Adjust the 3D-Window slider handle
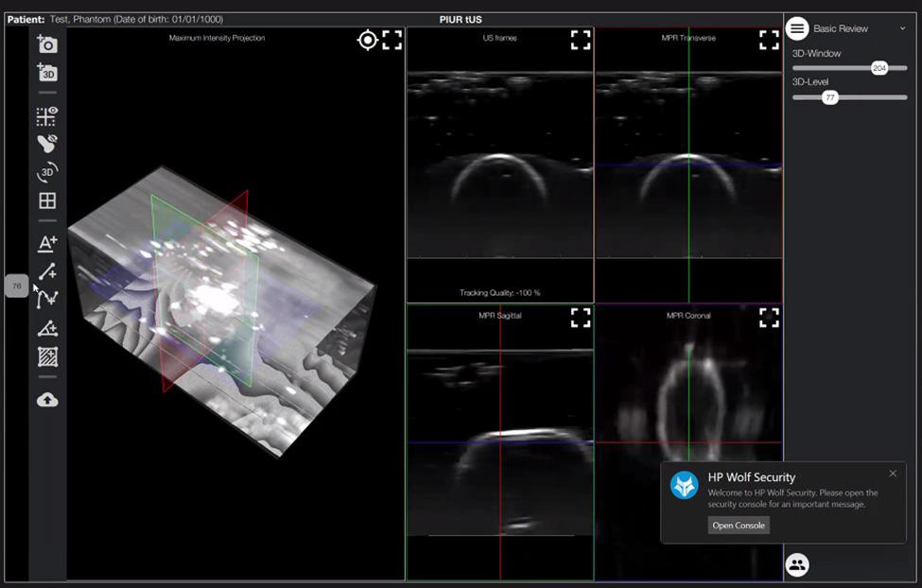Viewport: 922px width, 588px height. pos(879,68)
